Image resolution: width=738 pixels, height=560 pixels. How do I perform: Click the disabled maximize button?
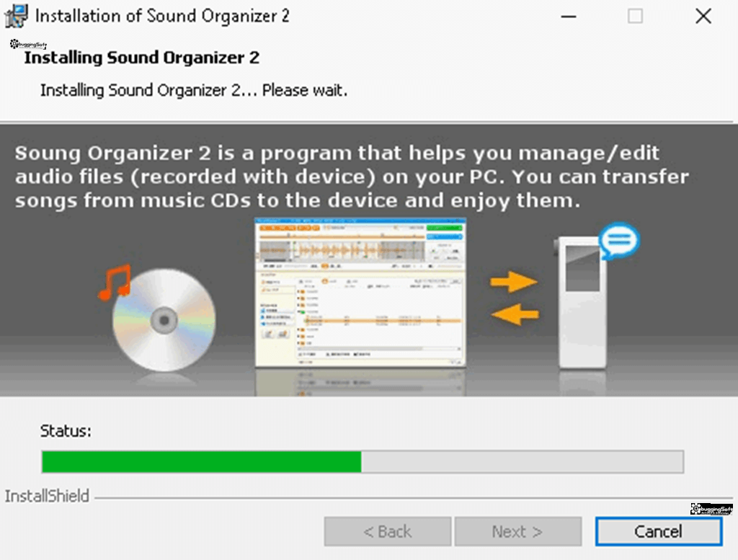[636, 16]
